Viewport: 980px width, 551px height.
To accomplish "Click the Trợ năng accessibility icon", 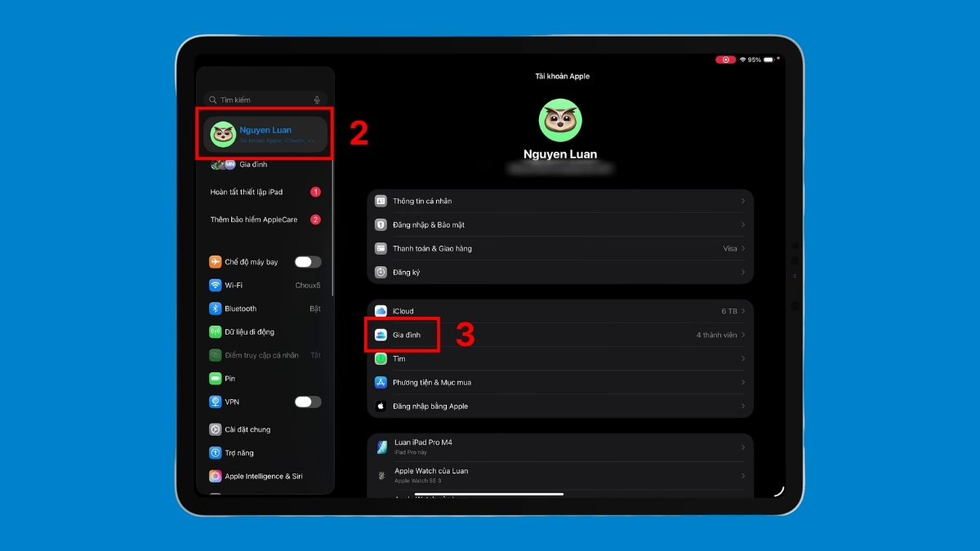I will 216,452.
